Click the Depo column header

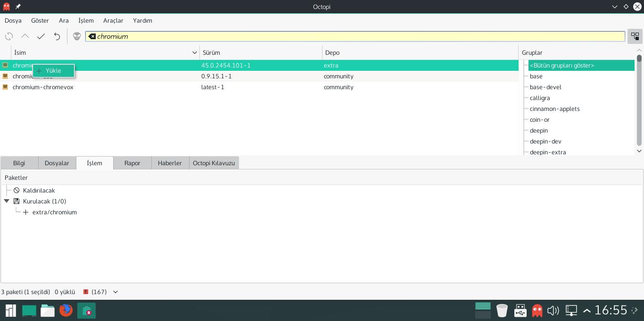click(421, 52)
